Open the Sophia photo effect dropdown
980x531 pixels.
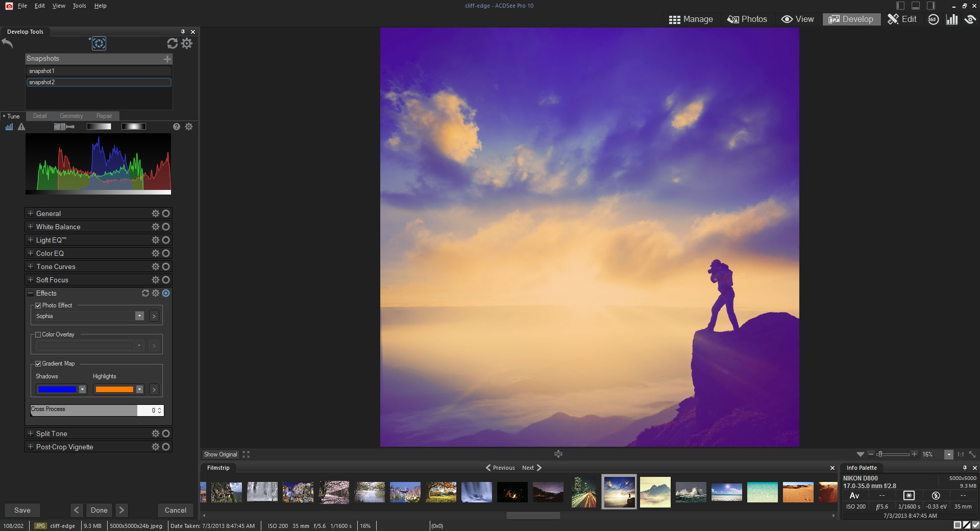139,316
